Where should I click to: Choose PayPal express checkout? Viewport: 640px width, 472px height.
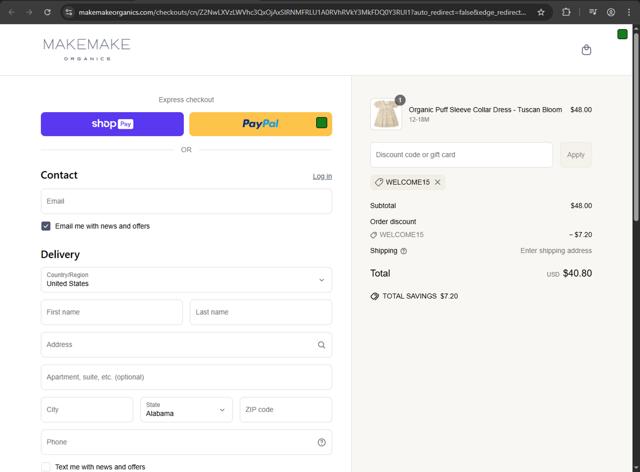[x=260, y=124]
